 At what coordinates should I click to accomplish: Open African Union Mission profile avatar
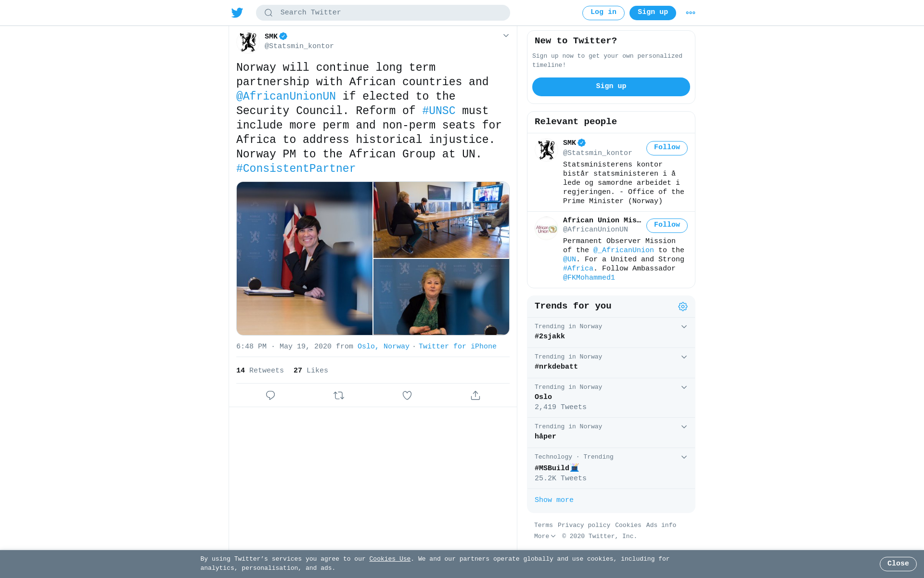tap(546, 229)
